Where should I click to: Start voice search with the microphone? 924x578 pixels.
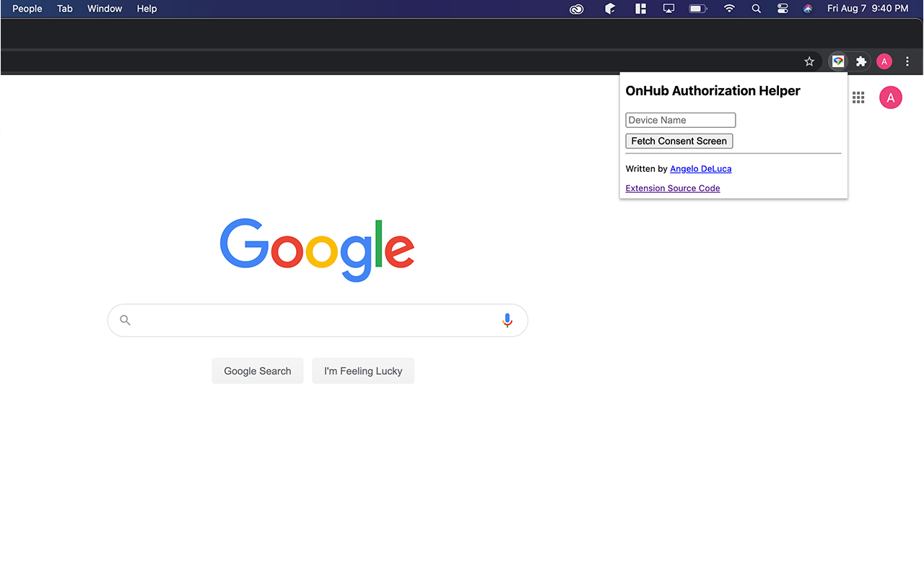507,320
